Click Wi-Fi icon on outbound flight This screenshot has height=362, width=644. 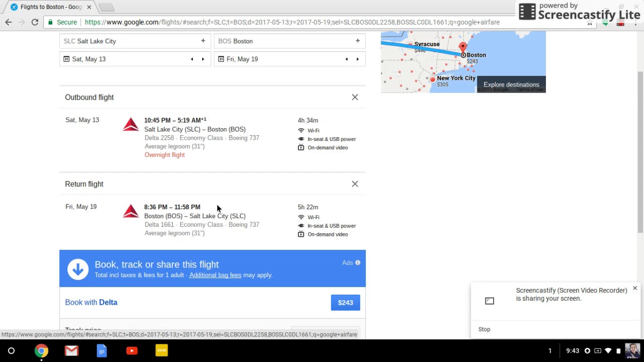click(x=301, y=130)
